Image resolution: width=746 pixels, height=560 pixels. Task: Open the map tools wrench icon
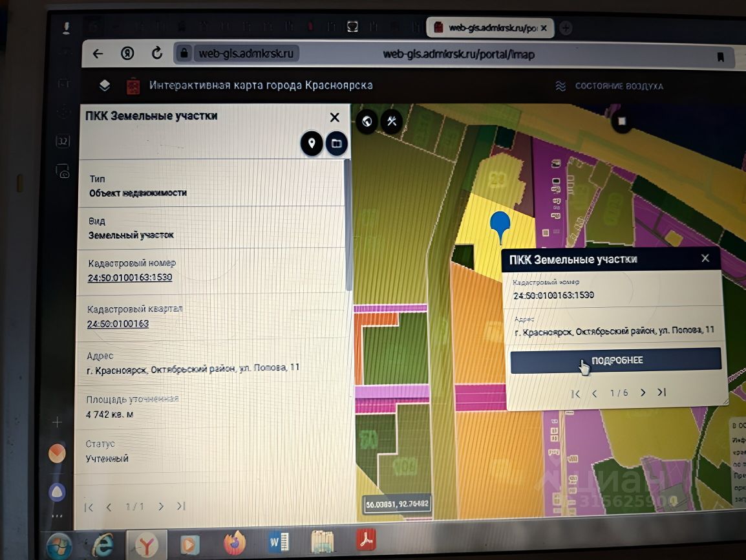point(392,121)
